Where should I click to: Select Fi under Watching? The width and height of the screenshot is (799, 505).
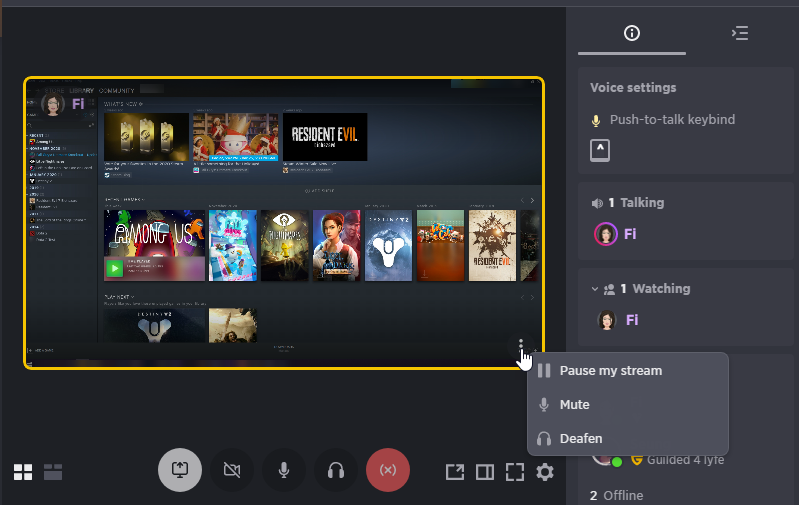pos(632,320)
